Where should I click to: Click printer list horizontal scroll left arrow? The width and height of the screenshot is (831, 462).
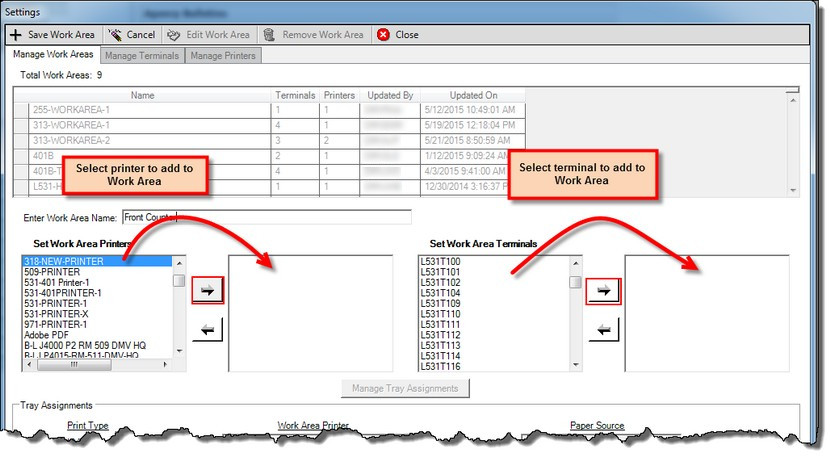tap(29, 365)
